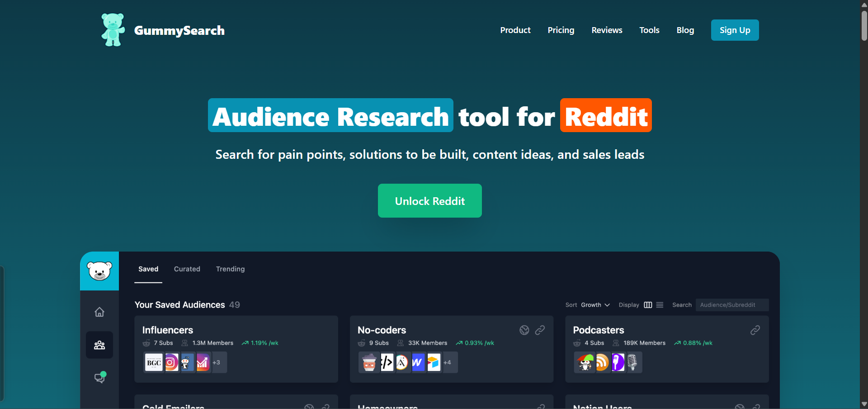The width and height of the screenshot is (868, 409).
Task: Open the Saved tab
Action: click(148, 269)
